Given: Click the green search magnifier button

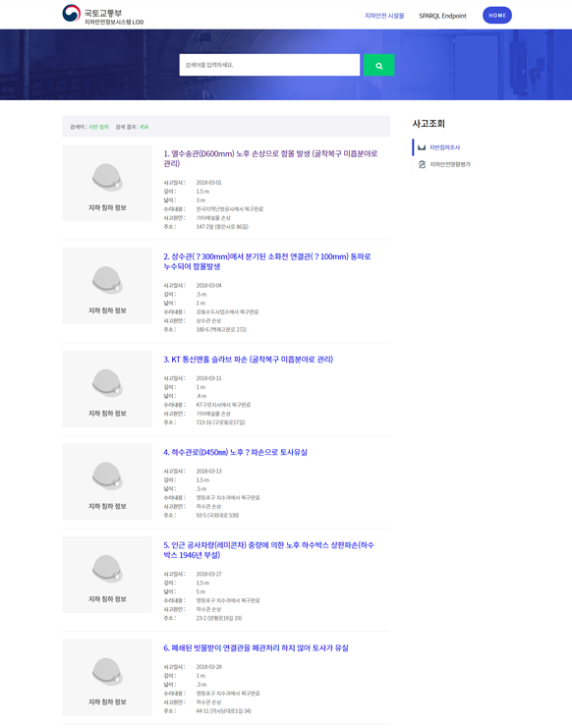Looking at the screenshot, I should pos(378,65).
